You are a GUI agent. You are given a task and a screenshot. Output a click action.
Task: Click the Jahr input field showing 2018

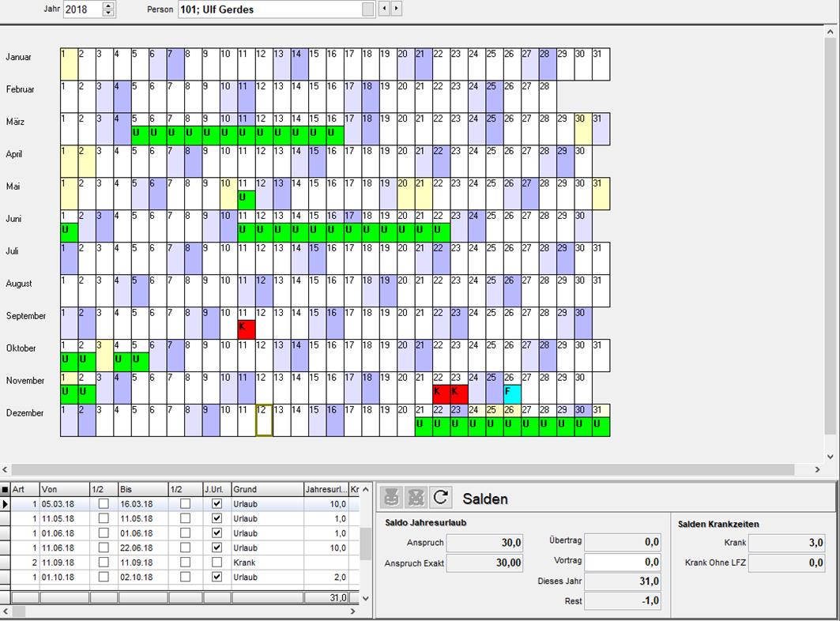pyautogui.click(x=82, y=9)
